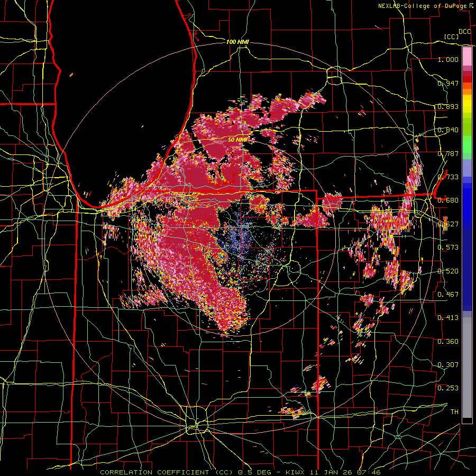Screen dimensions: 476x476
Task: Select the 0.573 scale value
Action: [x=448, y=248]
